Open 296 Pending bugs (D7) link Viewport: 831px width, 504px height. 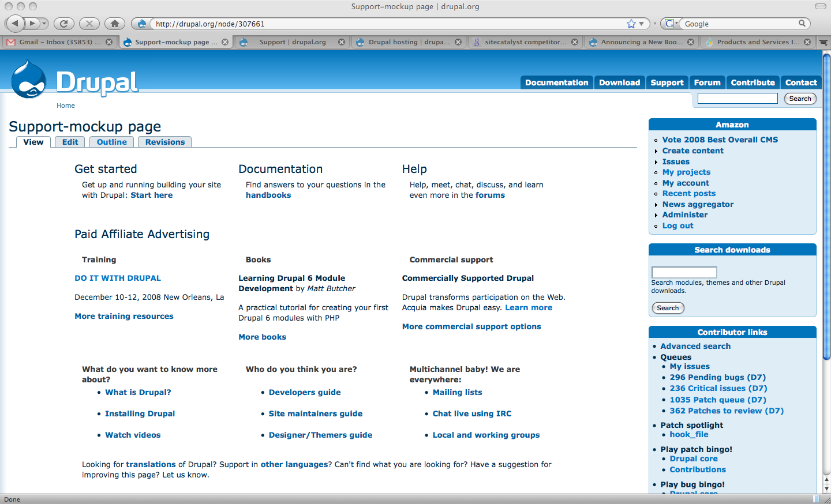coord(717,377)
